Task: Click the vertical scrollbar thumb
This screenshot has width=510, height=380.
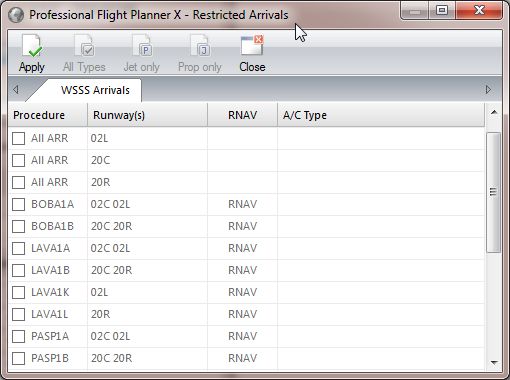Action: click(494, 192)
